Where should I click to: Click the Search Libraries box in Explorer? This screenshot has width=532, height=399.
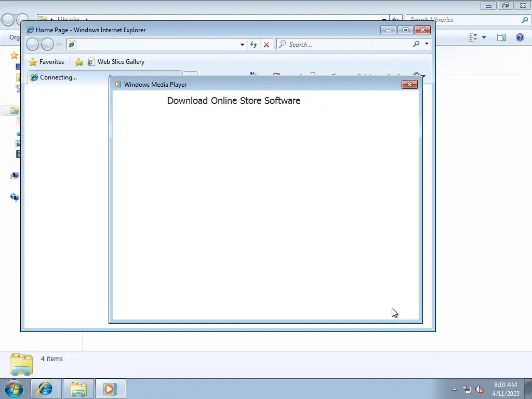463,20
